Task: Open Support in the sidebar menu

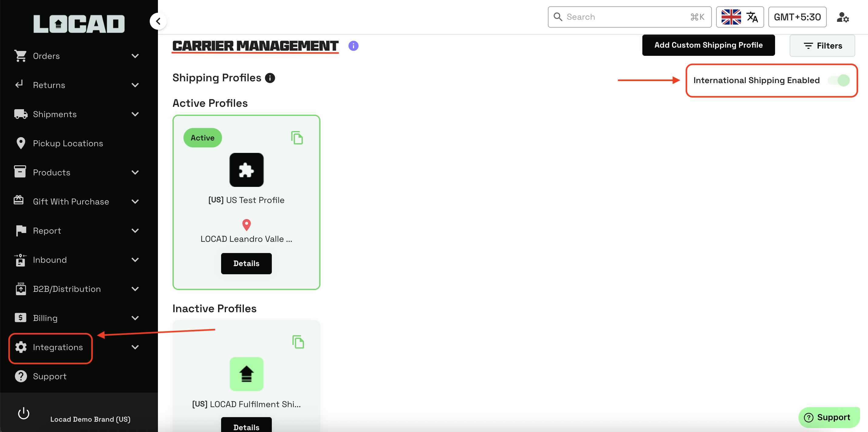Action: pos(50,376)
